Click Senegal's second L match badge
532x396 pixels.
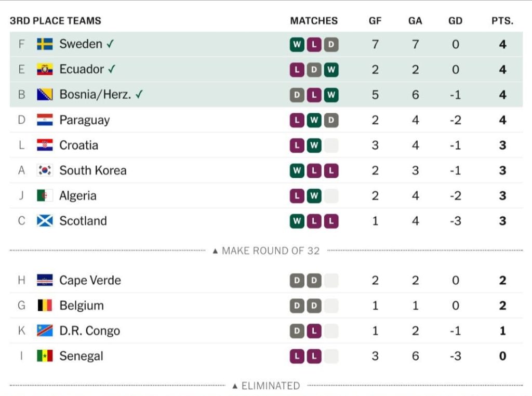314,356
